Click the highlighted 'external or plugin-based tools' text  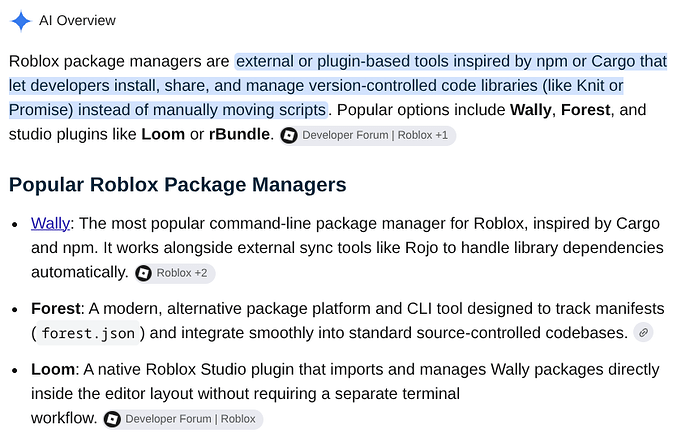click(x=342, y=61)
